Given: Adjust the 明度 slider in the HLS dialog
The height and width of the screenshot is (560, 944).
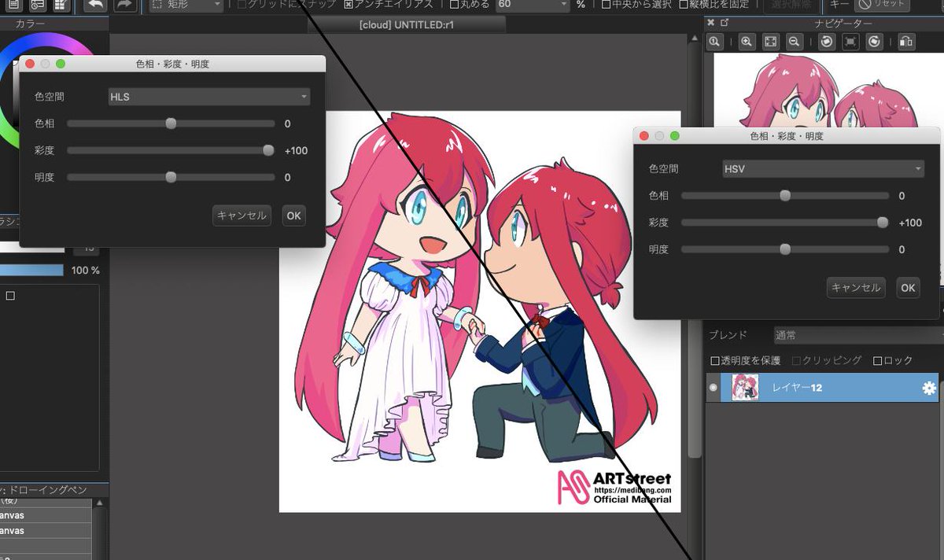Looking at the screenshot, I should pos(171,177).
